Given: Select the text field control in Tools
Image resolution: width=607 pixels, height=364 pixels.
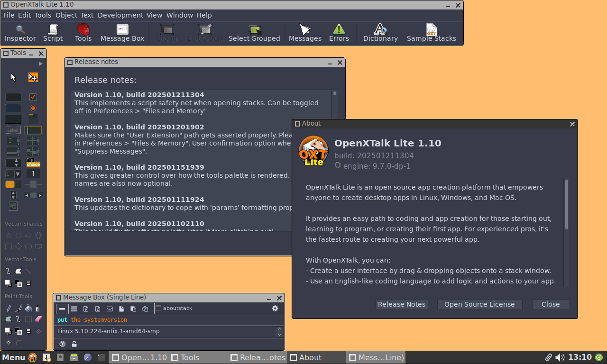Looking at the screenshot, I should pyautogui.click(x=33, y=130).
